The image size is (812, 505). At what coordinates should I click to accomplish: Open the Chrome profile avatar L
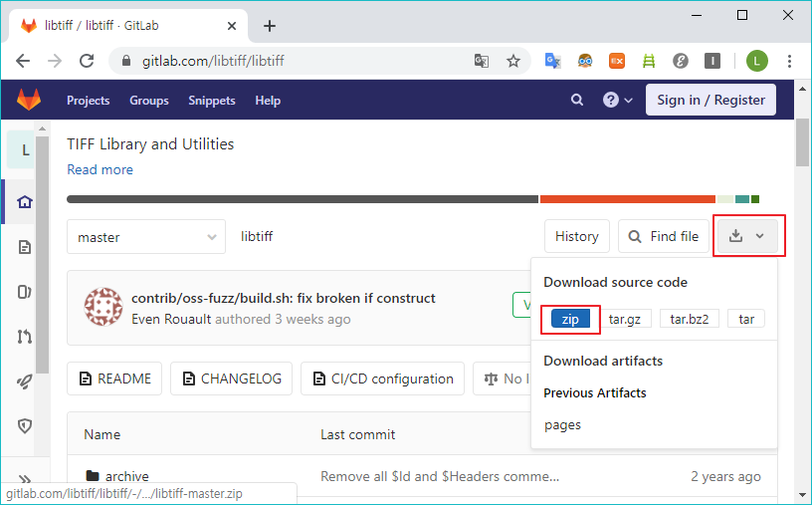(756, 61)
